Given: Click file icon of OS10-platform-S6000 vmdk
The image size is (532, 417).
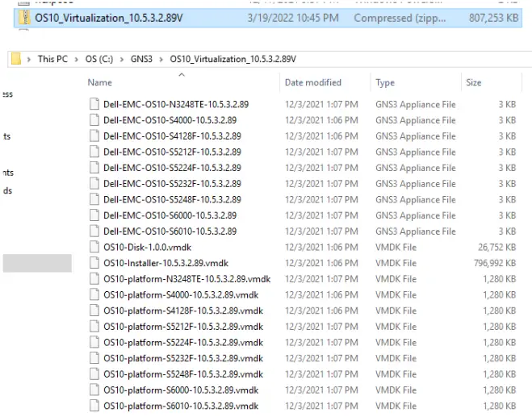Looking at the screenshot, I should [x=94, y=390].
